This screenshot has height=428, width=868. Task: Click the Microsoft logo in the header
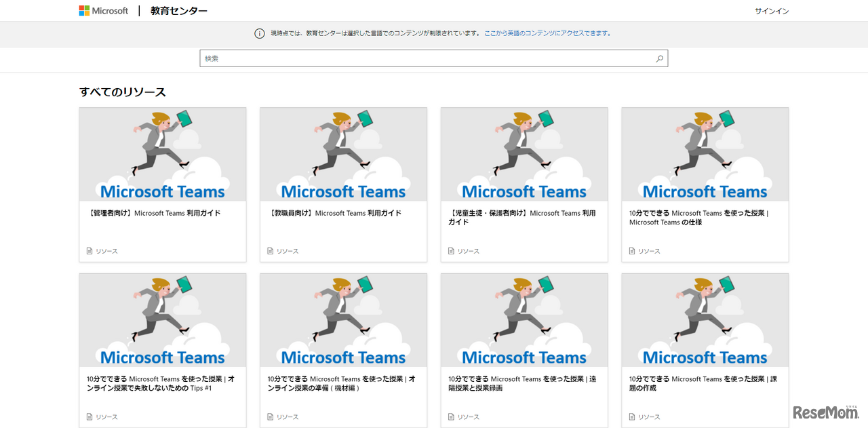[103, 11]
